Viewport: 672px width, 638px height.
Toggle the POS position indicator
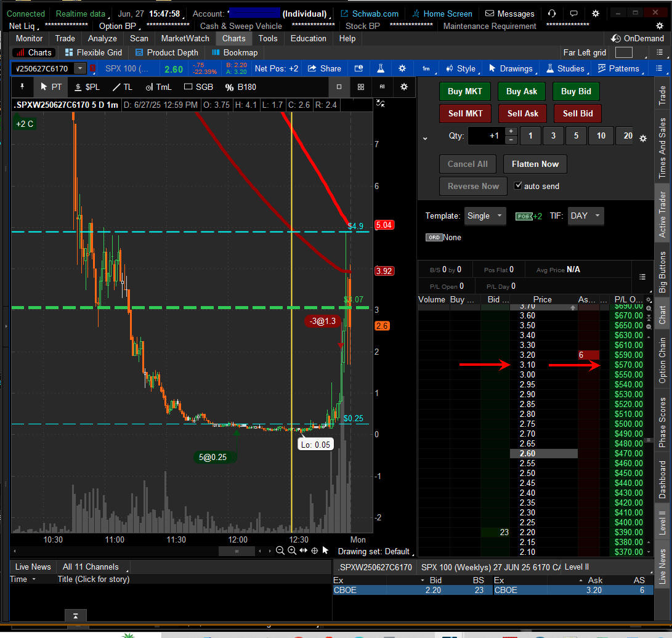(524, 216)
